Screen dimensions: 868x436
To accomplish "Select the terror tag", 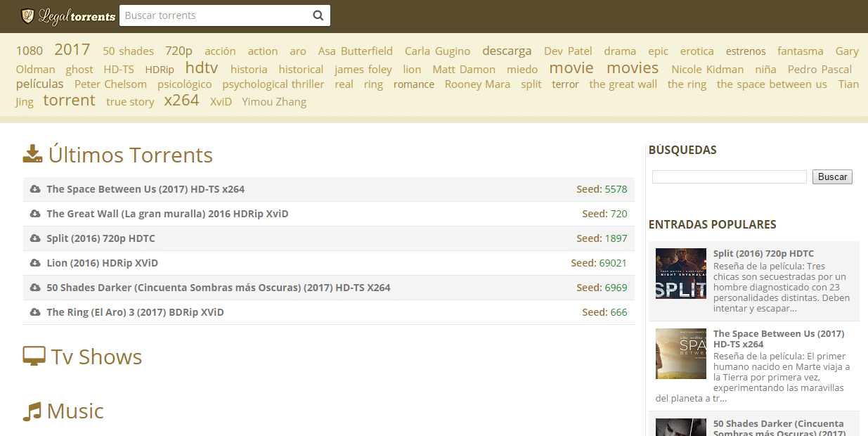I will 565,84.
